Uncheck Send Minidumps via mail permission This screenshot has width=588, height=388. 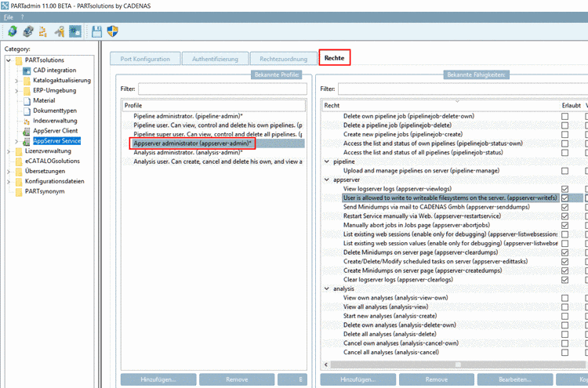click(x=564, y=207)
